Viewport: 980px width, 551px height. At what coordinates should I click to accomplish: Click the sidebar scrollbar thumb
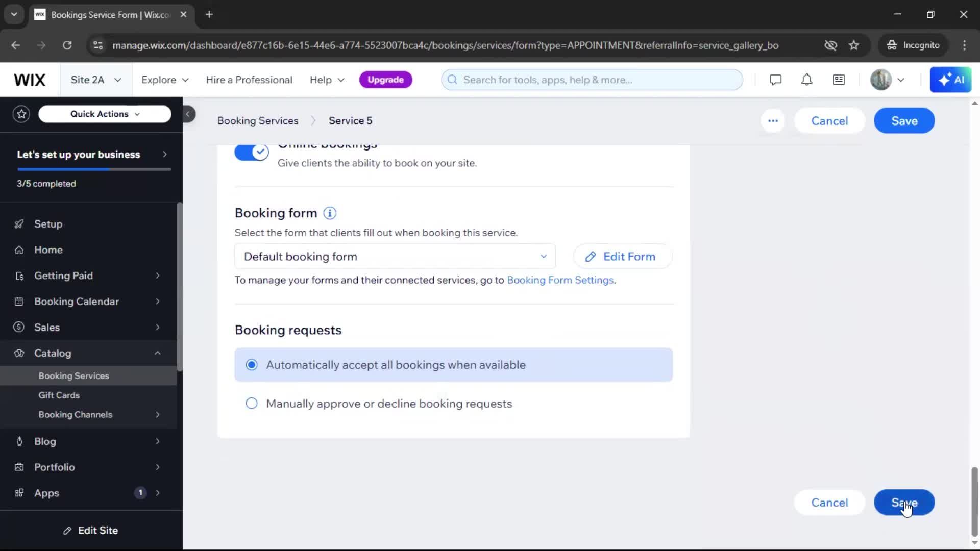pyautogui.click(x=179, y=287)
